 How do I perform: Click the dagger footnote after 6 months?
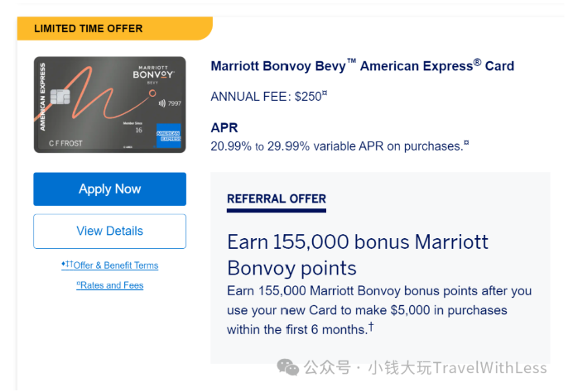(x=371, y=327)
